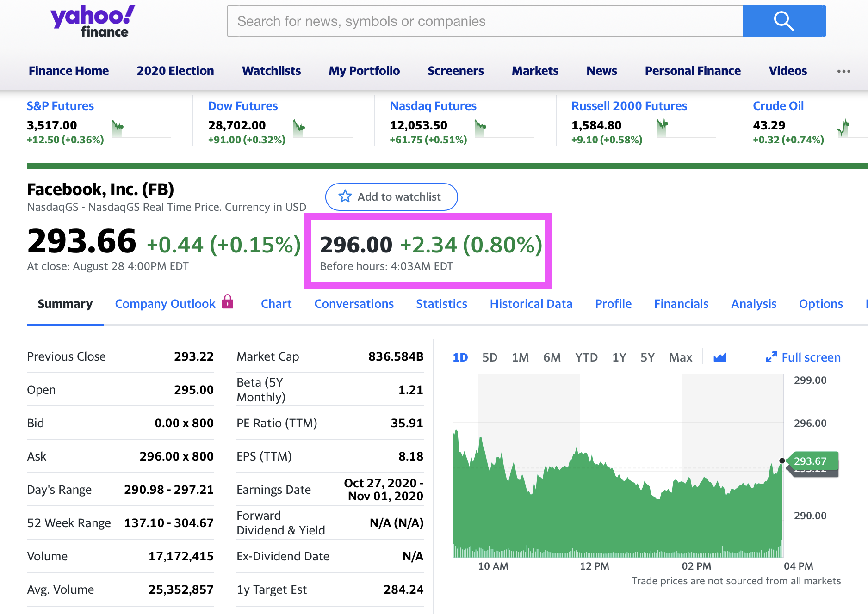This screenshot has height=614, width=868.
Task: Select the 1M chart range
Action: click(520, 357)
